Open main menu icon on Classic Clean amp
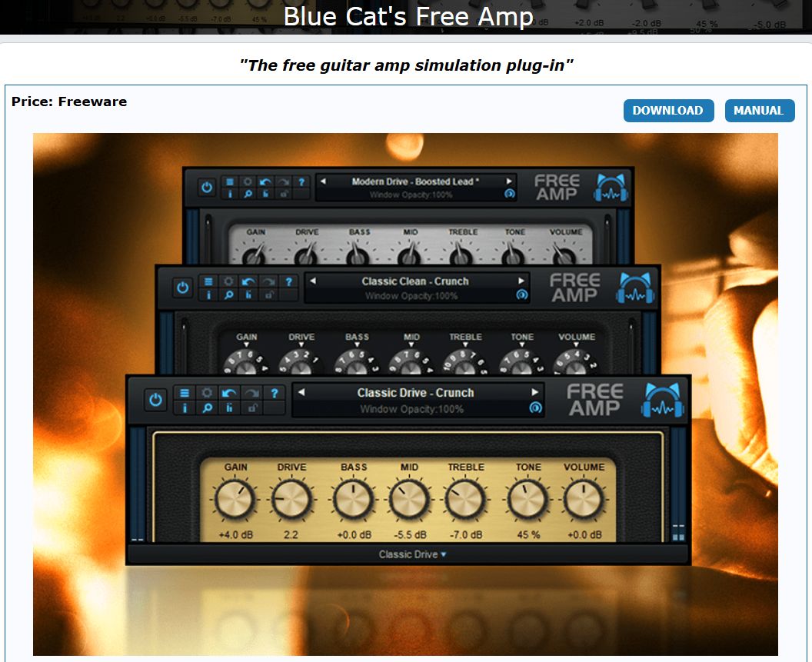This screenshot has width=812, height=662. point(208,281)
